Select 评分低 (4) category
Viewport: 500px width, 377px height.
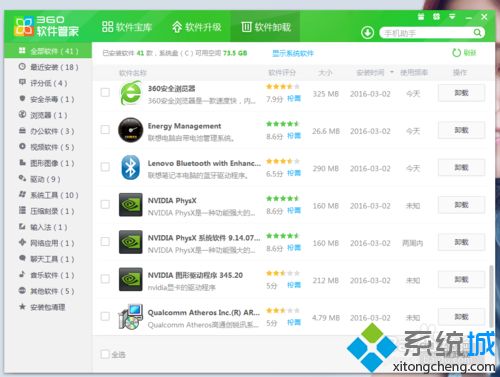coord(48,83)
